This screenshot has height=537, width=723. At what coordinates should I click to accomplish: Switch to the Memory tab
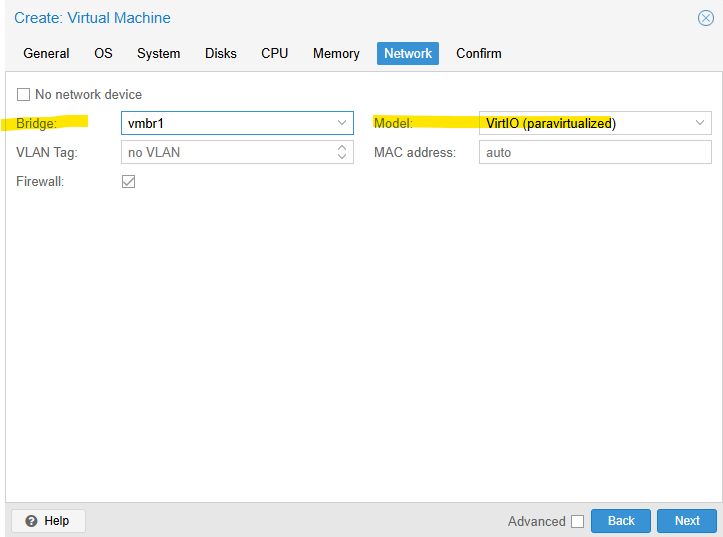336,54
